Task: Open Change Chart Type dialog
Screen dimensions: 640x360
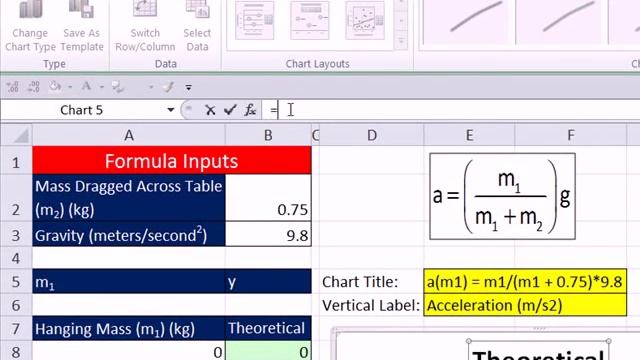Action: (30, 27)
